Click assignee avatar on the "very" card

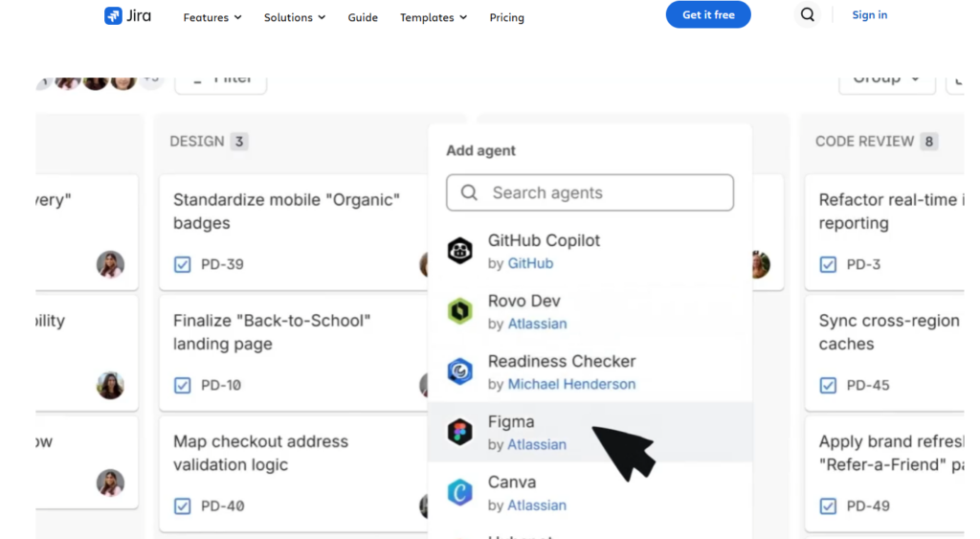coord(110,264)
